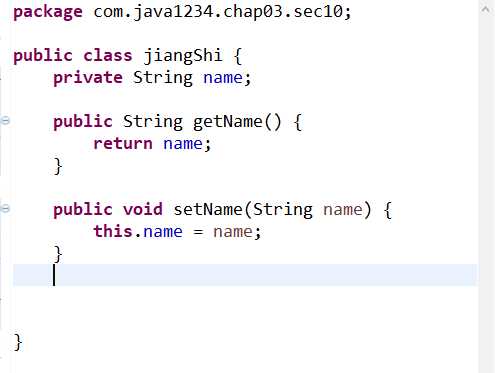Click 'public' before String getName
The height and width of the screenshot is (373, 495).
point(83,121)
